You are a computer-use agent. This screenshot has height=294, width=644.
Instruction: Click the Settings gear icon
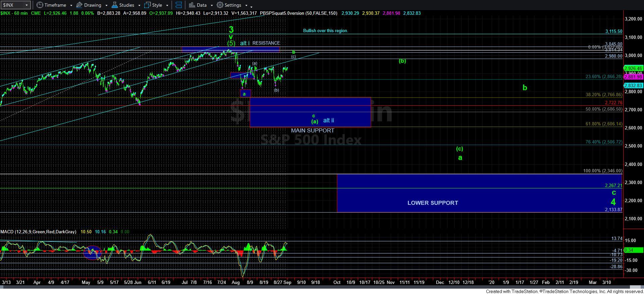[x=220, y=5]
